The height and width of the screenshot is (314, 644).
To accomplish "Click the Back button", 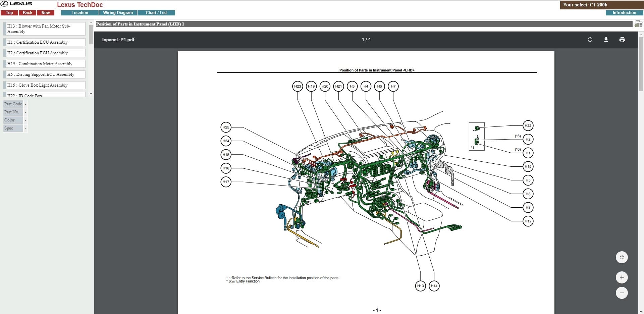I will click(x=28, y=13).
